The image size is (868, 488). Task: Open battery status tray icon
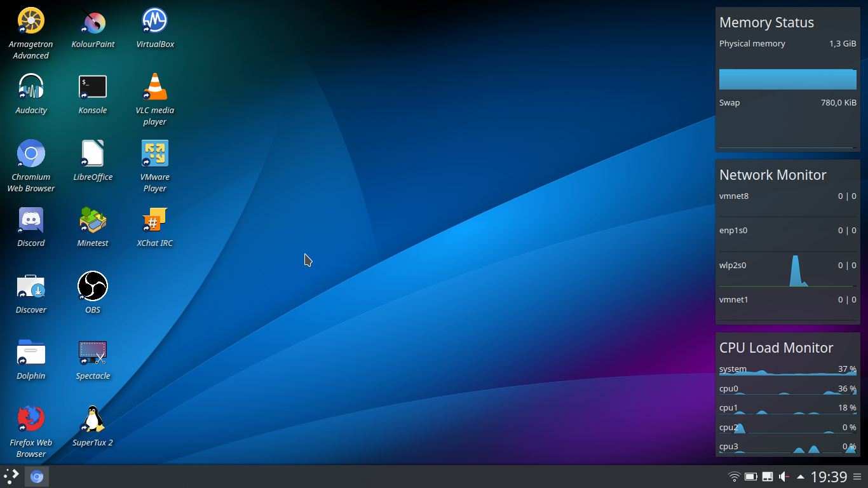pos(750,477)
